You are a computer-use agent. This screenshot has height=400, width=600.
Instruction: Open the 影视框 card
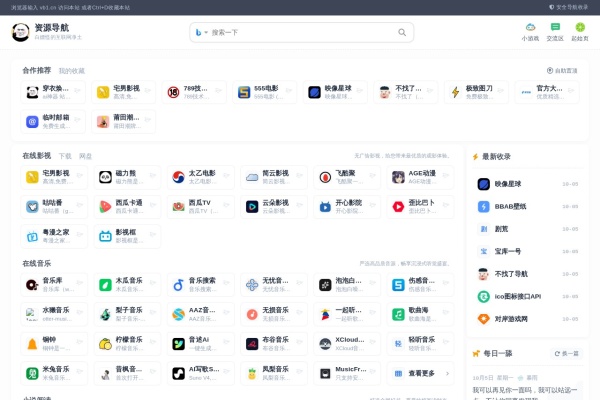127,237
